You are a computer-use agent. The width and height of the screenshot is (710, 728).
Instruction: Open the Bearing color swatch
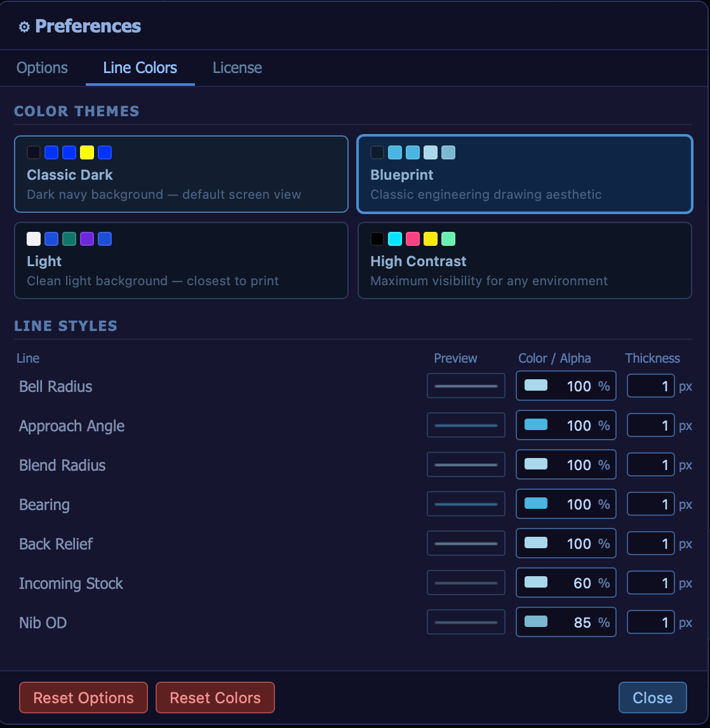(537, 504)
